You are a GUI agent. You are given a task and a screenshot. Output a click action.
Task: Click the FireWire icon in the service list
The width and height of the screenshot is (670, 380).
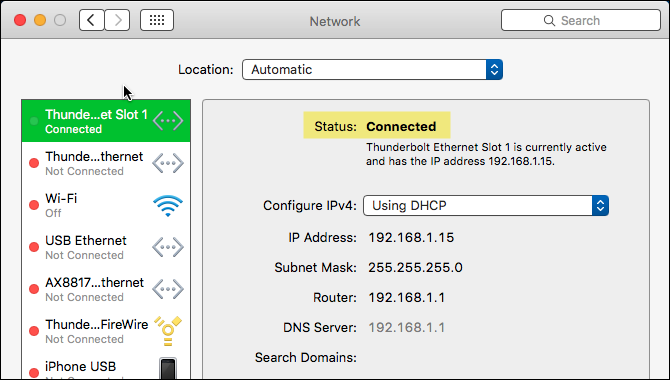coord(168,331)
